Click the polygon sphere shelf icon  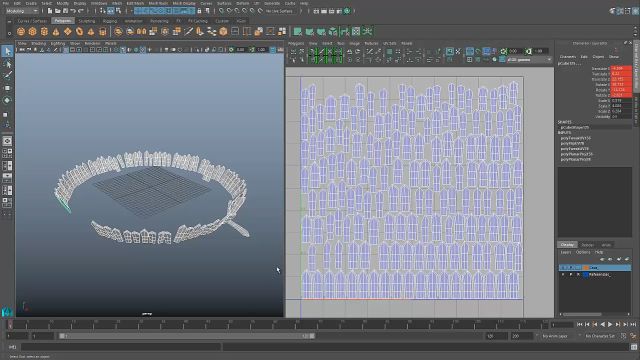pos(21,31)
